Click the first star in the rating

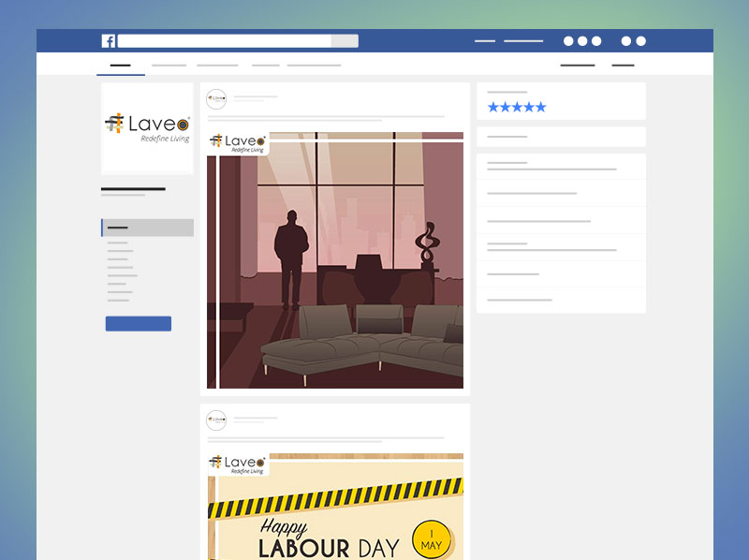[x=493, y=108]
